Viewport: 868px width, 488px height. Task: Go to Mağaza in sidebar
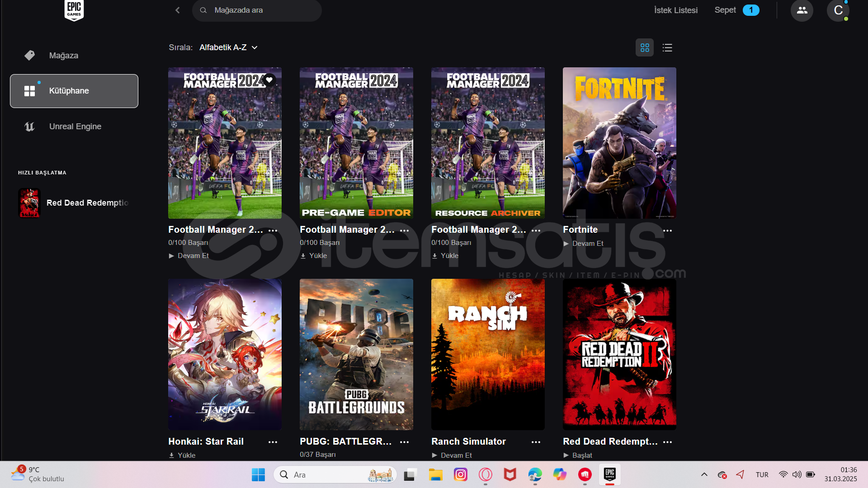click(74, 56)
